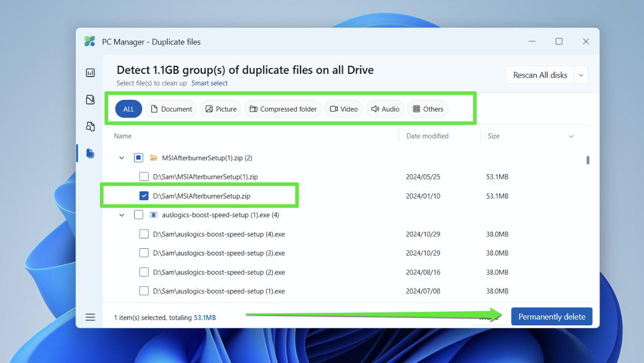Screen dimensions: 644x363
Task: Click the Permanently delete button
Action: coord(551,316)
